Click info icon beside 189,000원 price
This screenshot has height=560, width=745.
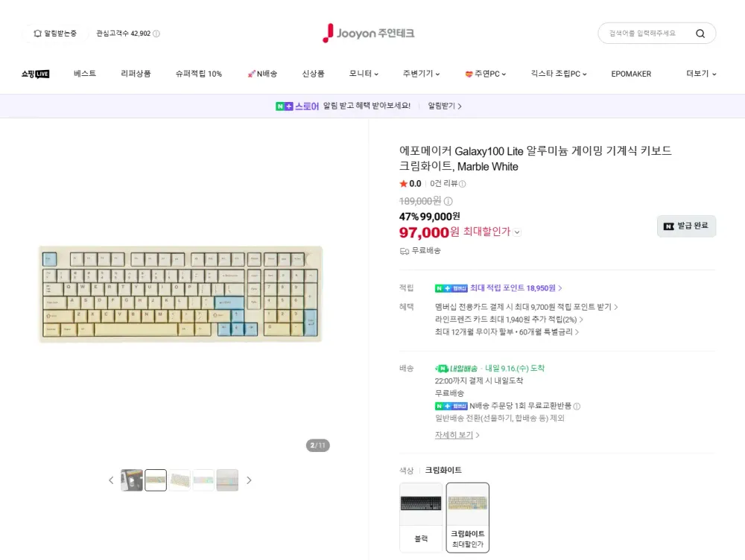click(448, 201)
